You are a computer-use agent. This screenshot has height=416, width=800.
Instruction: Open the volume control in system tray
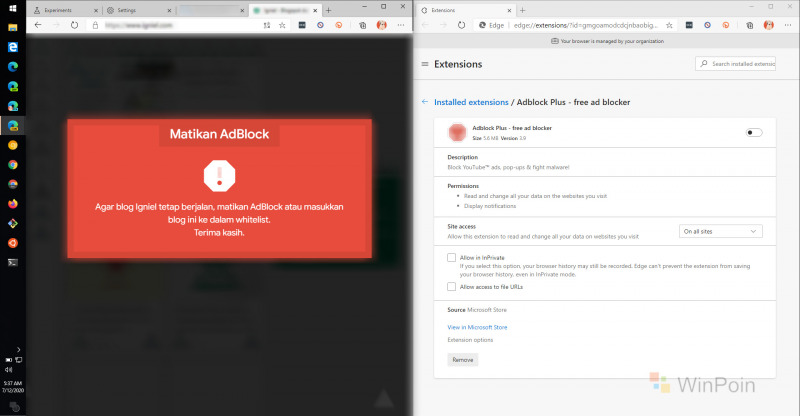point(8,370)
